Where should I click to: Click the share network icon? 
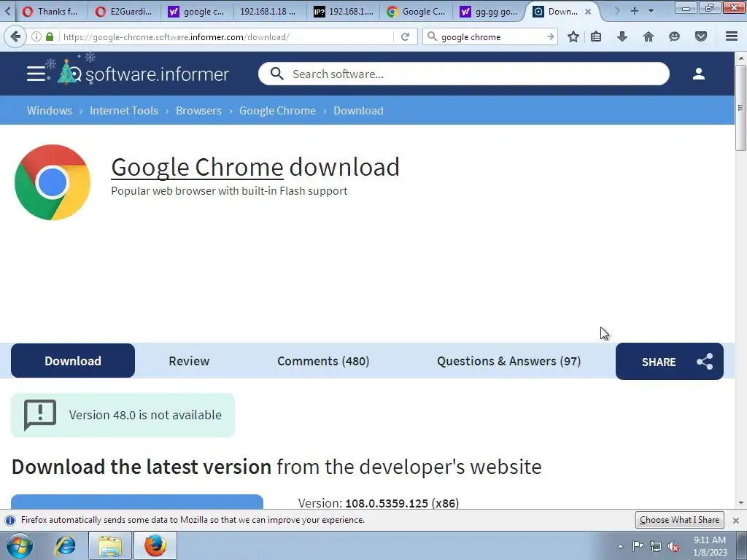tap(705, 362)
